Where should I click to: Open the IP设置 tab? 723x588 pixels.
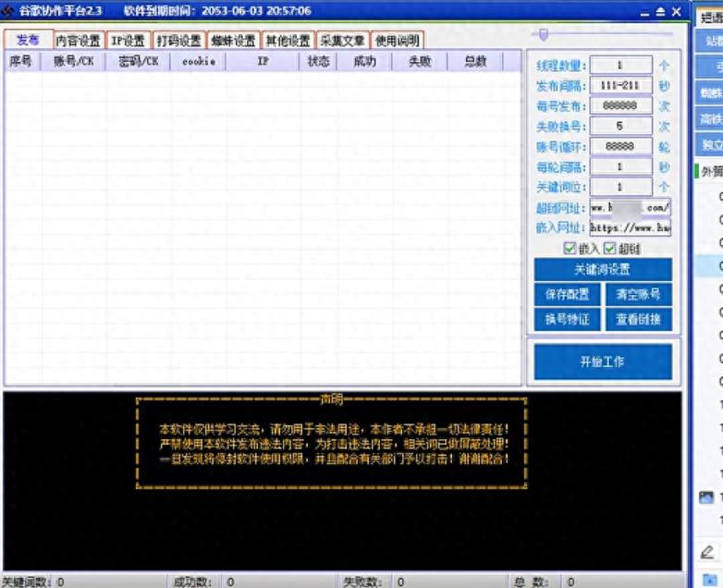tap(129, 41)
